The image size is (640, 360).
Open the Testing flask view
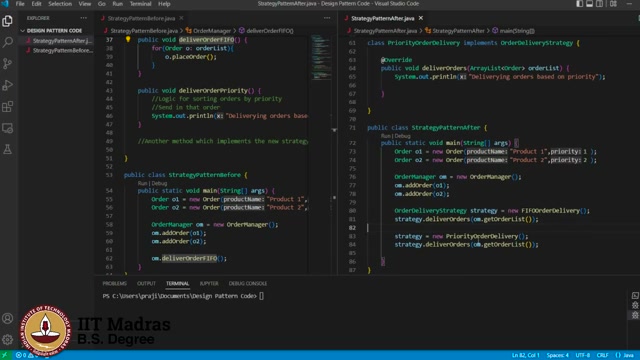[7, 149]
